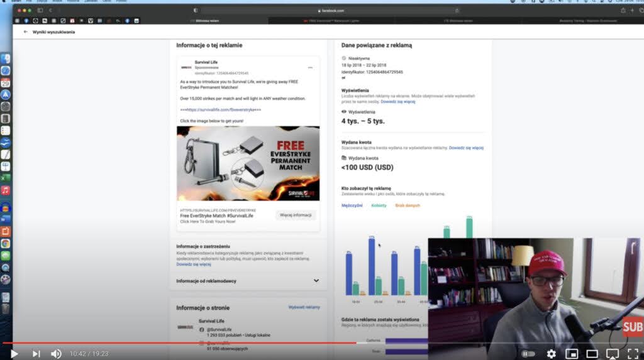Click the first Facebook favorites-bar icon
This screenshot has width=644, height=360.
[x=26, y=21]
